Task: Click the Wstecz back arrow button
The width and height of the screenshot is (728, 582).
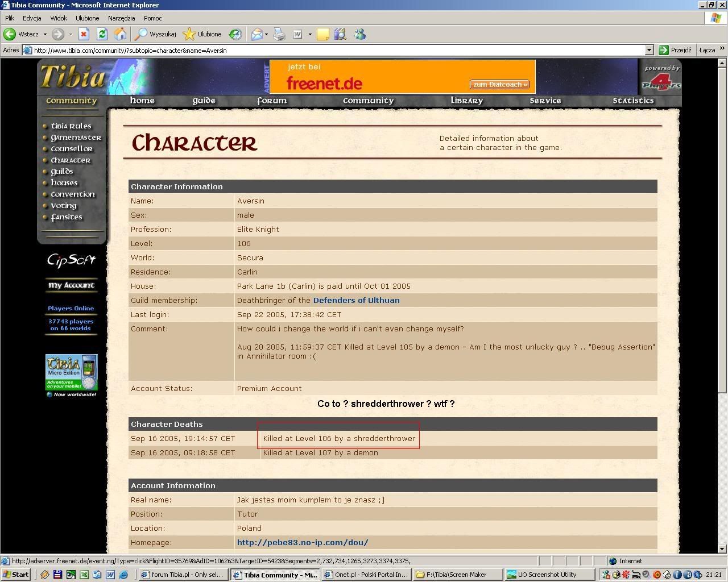Action: tap(21, 34)
